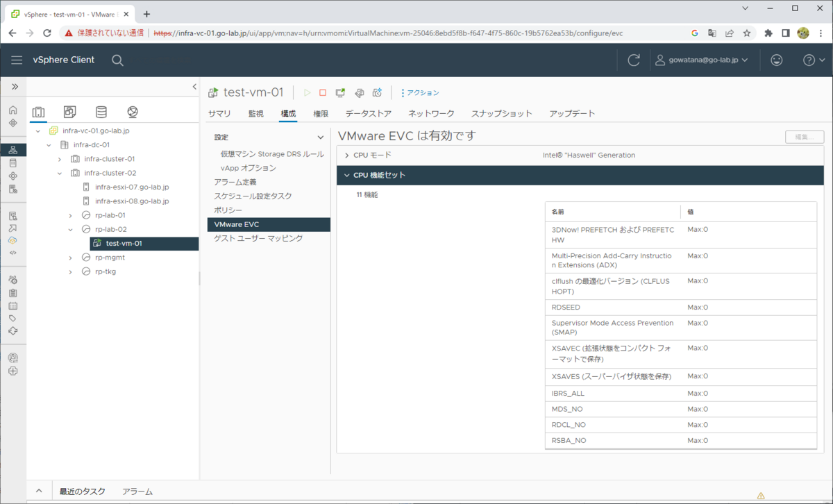Collapse the infra-cluster-02 node

pos(60,173)
